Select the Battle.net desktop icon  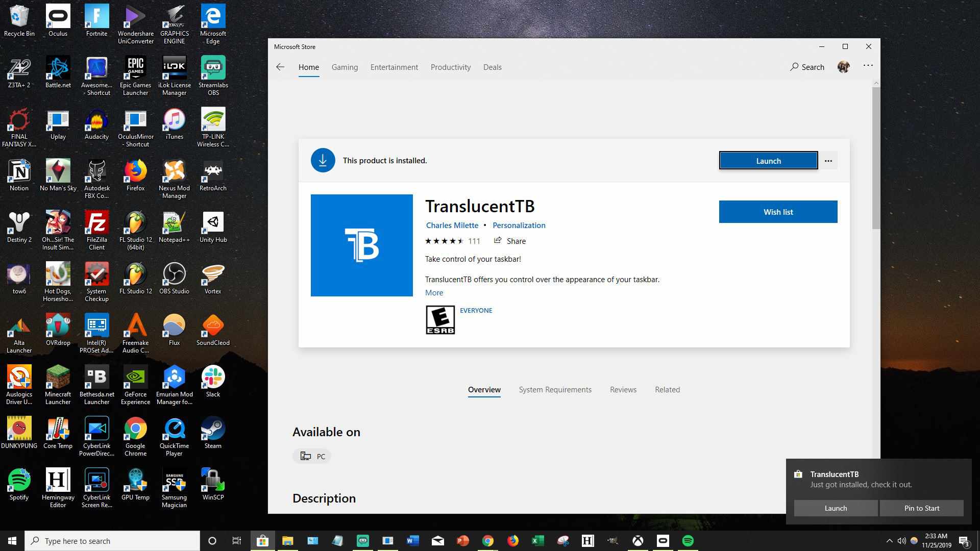click(58, 72)
